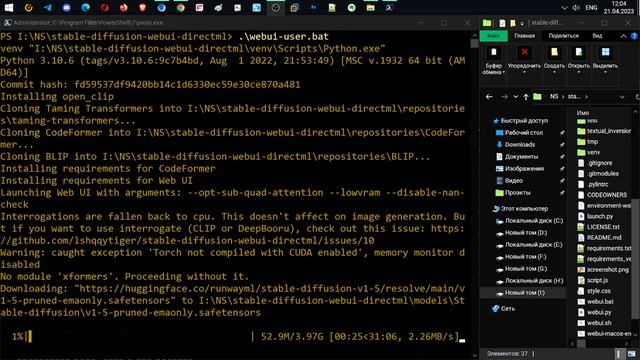Viewport: 640px width, 360px height.
Task: Go forward in Explorer navigation
Action: (x=504, y=97)
